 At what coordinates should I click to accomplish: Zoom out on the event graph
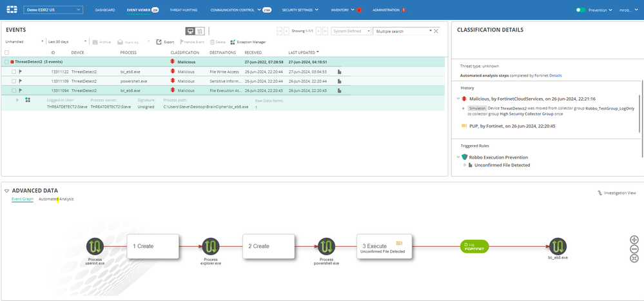(x=634, y=249)
